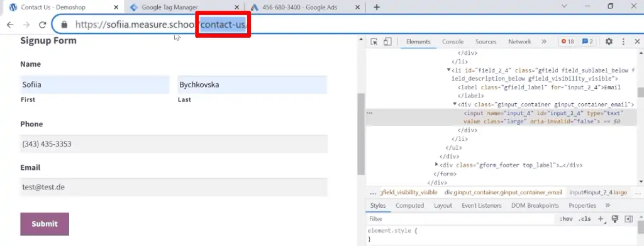Open the Chrome tab search dropdown arrow
This screenshot has width=644, height=246.
pyautogui.click(x=564, y=6)
